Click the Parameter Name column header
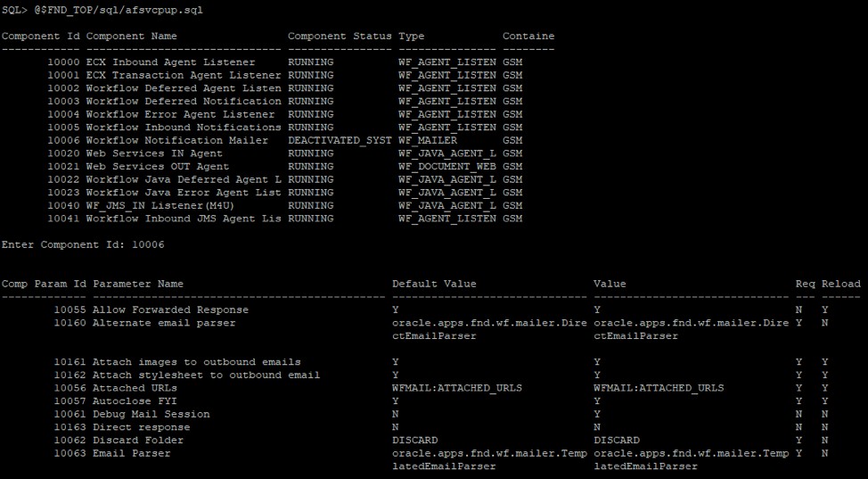The height and width of the screenshot is (479, 868). 138,284
